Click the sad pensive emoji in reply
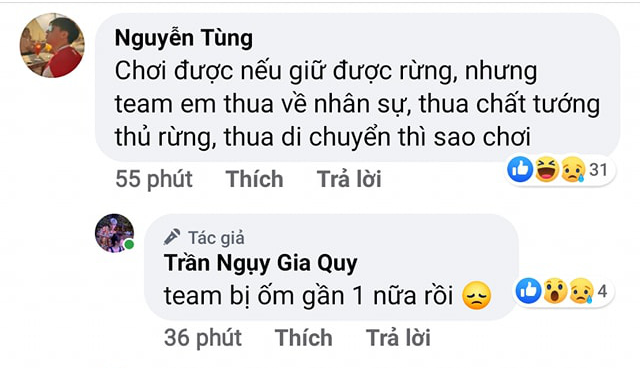Screen dimensions: 640x368 click(x=476, y=295)
